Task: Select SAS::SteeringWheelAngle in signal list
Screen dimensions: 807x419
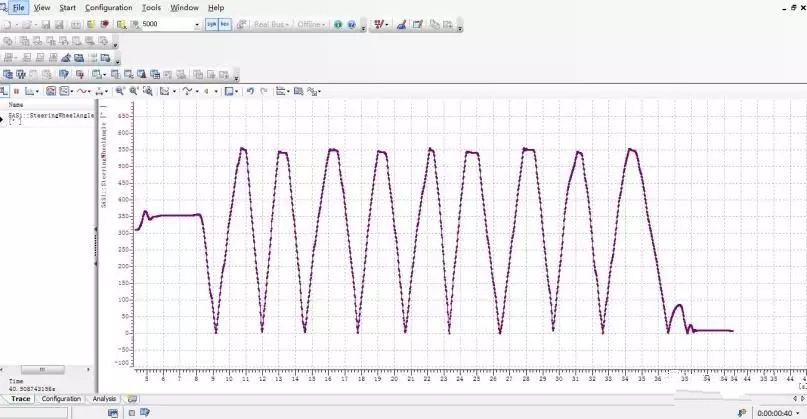Action: click(50, 116)
